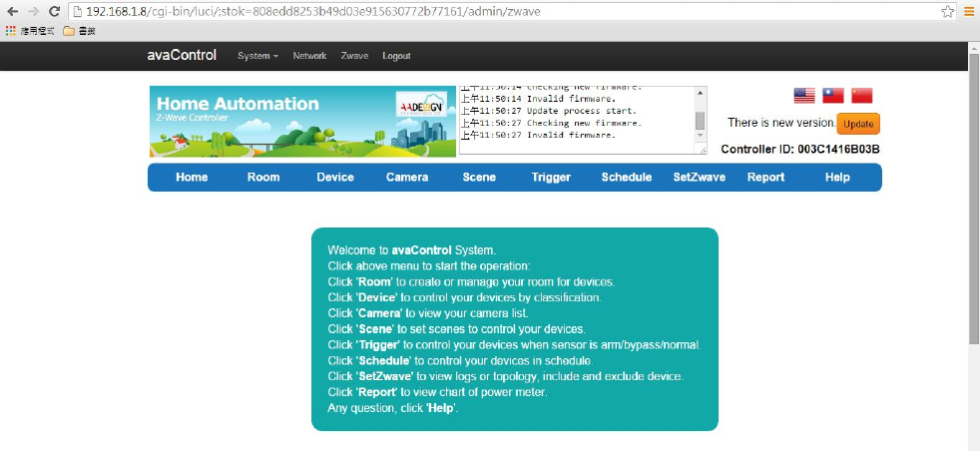
Task: Switch language with the Taiwan flag
Action: click(x=833, y=96)
